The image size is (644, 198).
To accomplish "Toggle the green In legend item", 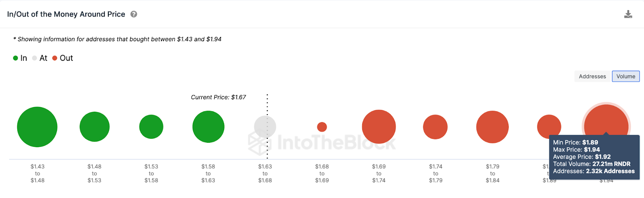I will (x=20, y=58).
